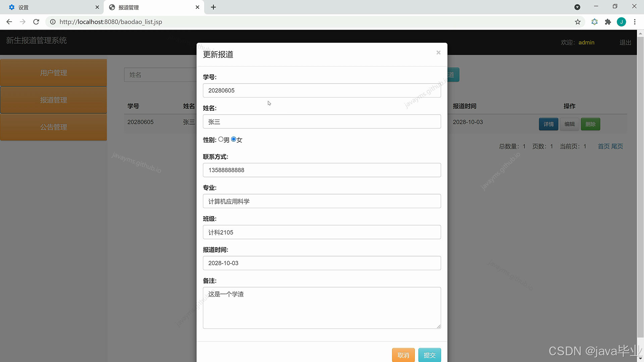Click the admin username link
644x362 pixels.
click(x=586, y=43)
